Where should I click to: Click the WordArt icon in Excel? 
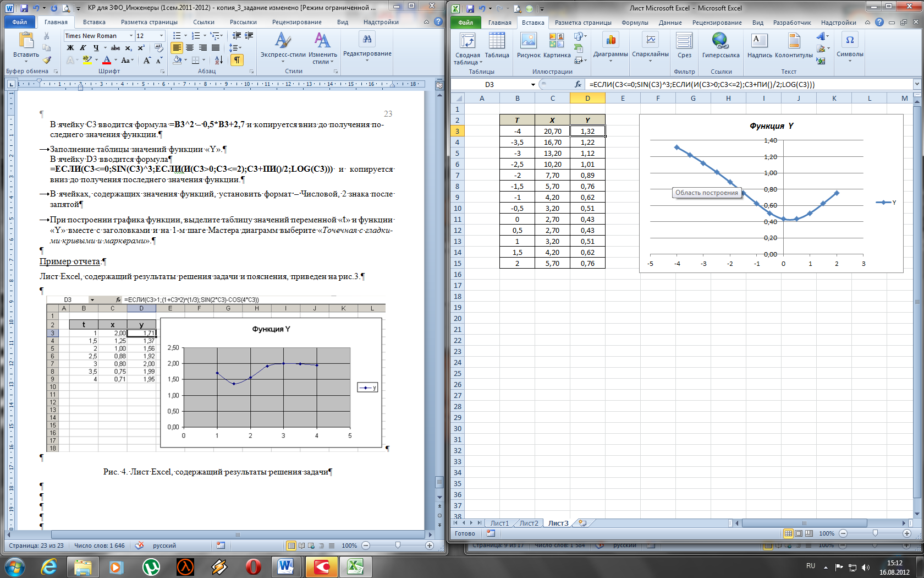coord(821,36)
